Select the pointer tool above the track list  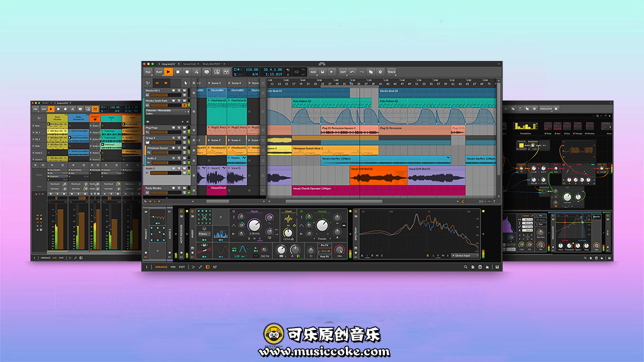(x=186, y=83)
